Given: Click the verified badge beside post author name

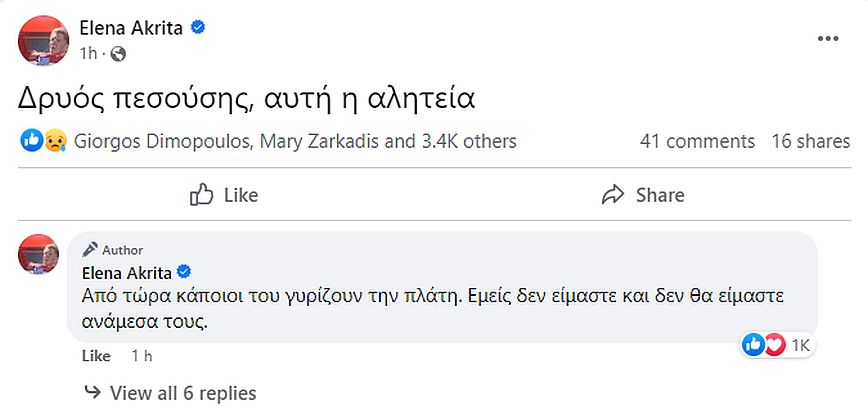Looking at the screenshot, I should pos(199,28).
